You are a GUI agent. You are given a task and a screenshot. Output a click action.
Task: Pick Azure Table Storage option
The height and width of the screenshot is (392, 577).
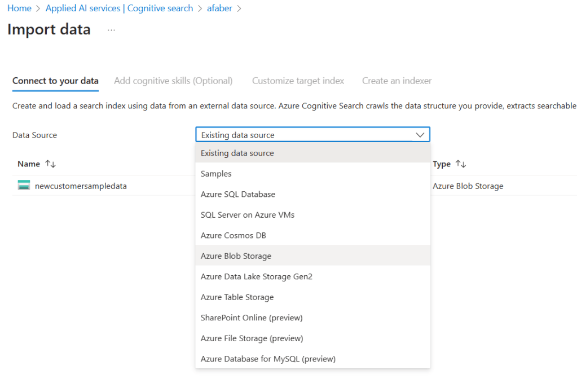pyautogui.click(x=237, y=297)
